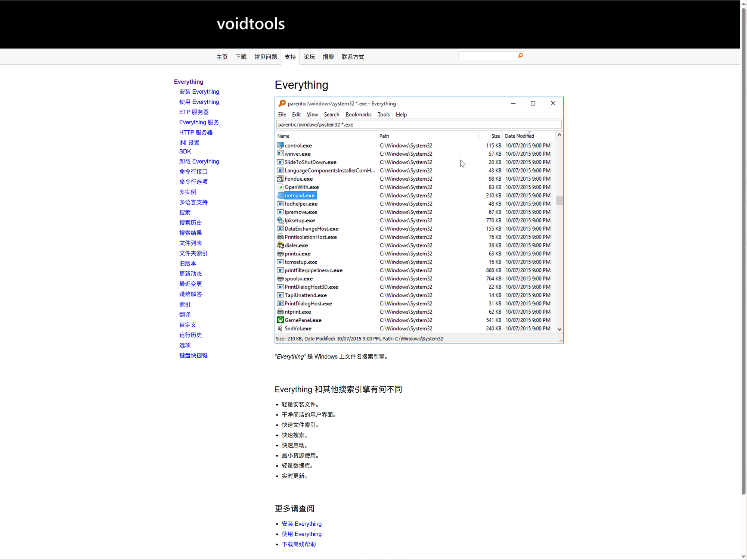
Task: Click 安装 Everything under 更多请查阅
Action: pos(301,524)
